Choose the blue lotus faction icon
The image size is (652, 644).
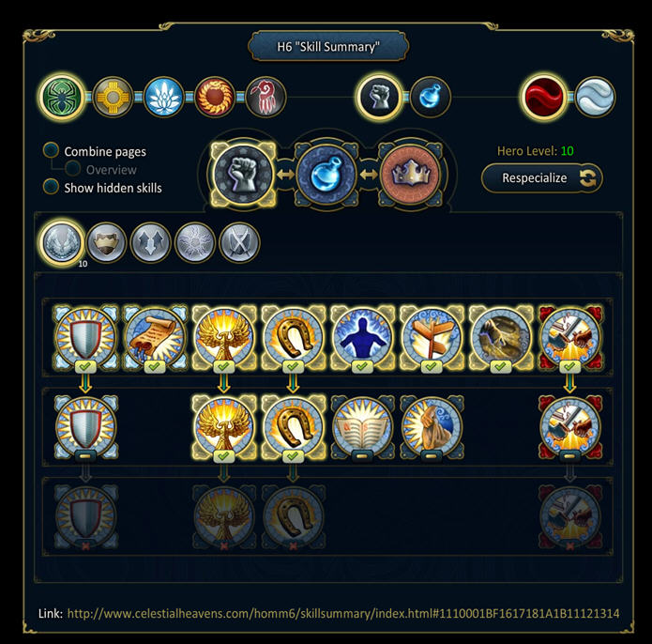(163, 97)
